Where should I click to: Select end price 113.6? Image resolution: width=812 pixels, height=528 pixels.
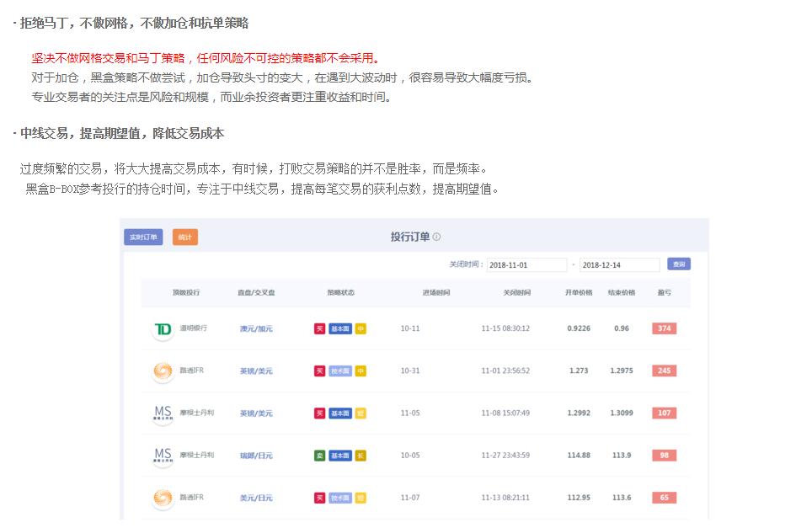coord(622,498)
